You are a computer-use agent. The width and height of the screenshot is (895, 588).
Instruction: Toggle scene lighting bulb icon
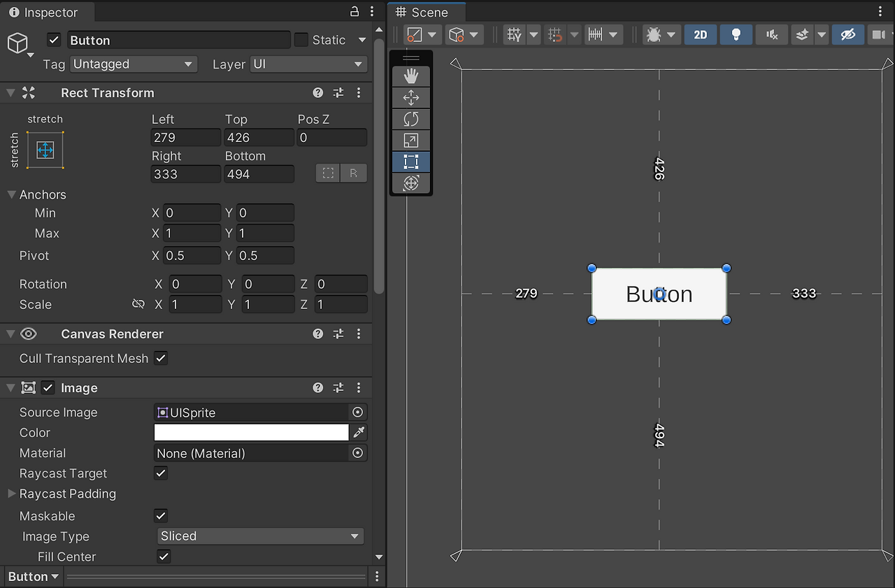(x=736, y=34)
